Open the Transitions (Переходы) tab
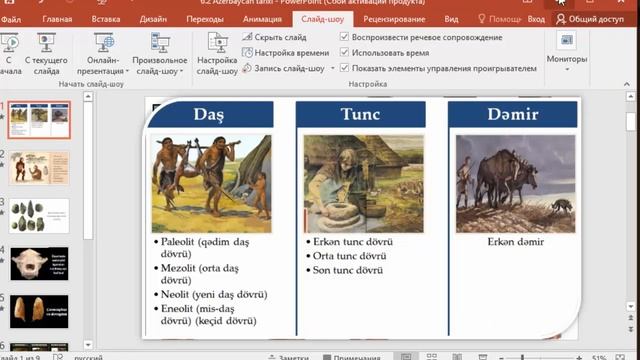Screen dimensions: 640x360 (x=205, y=19)
